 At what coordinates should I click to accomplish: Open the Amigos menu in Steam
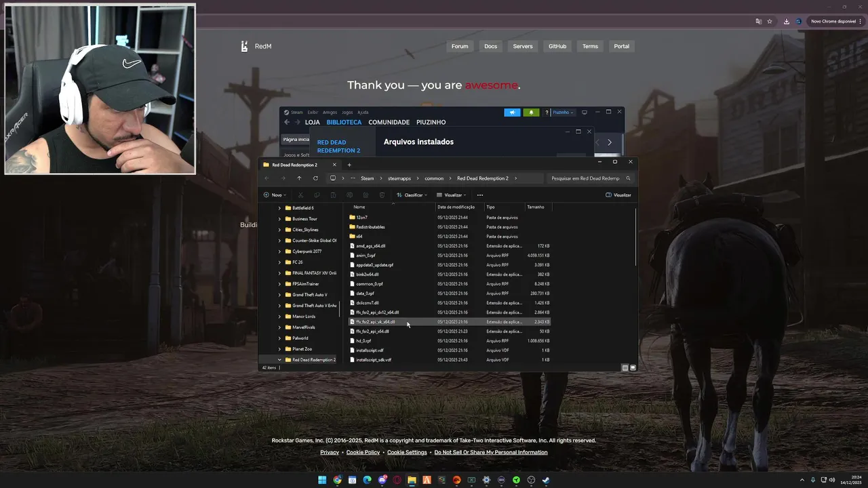pyautogui.click(x=330, y=113)
